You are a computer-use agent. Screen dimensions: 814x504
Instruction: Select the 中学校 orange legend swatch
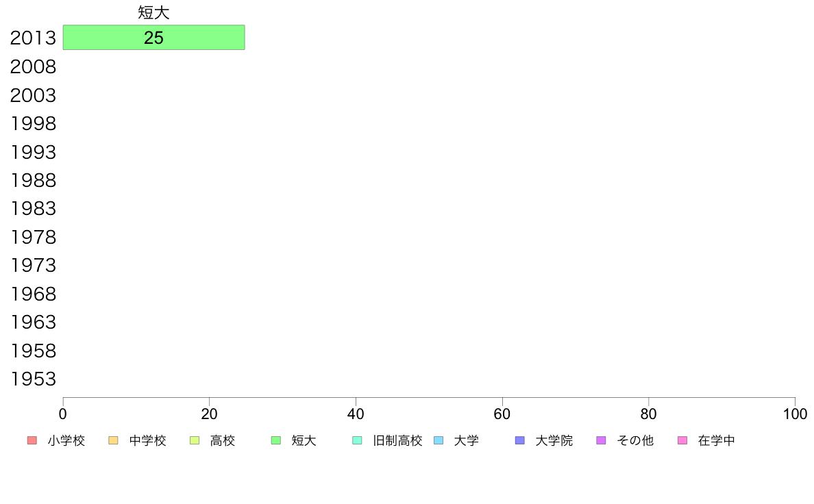[113, 441]
